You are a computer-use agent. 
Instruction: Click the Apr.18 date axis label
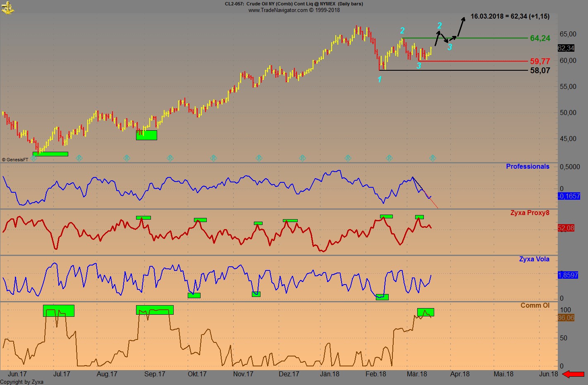460,374
